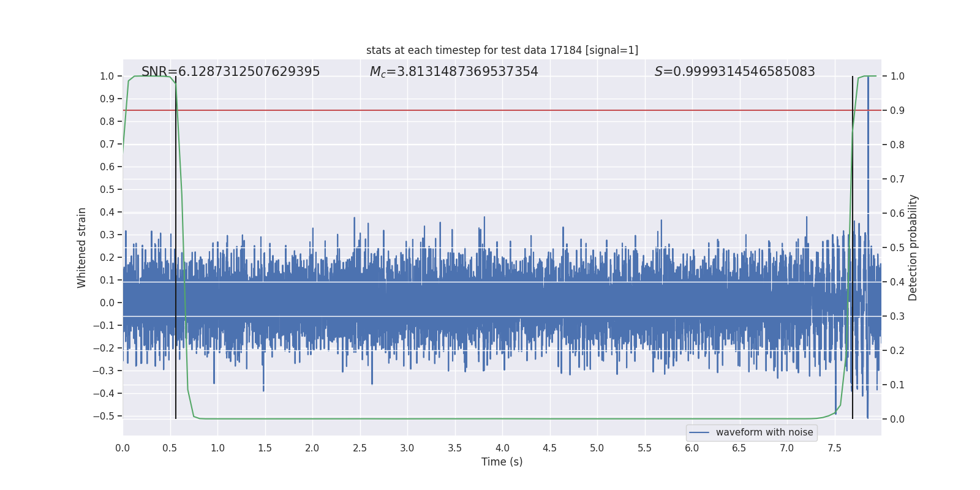Click the 'Whitened strain' y-axis label
The height and width of the screenshot is (490, 980).
[82, 247]
